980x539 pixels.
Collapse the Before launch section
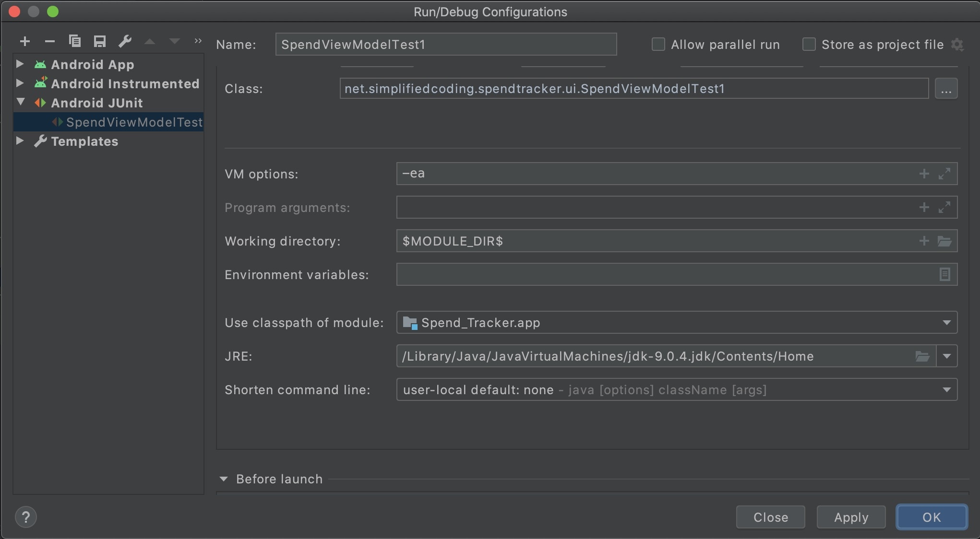tap(224, 479)
